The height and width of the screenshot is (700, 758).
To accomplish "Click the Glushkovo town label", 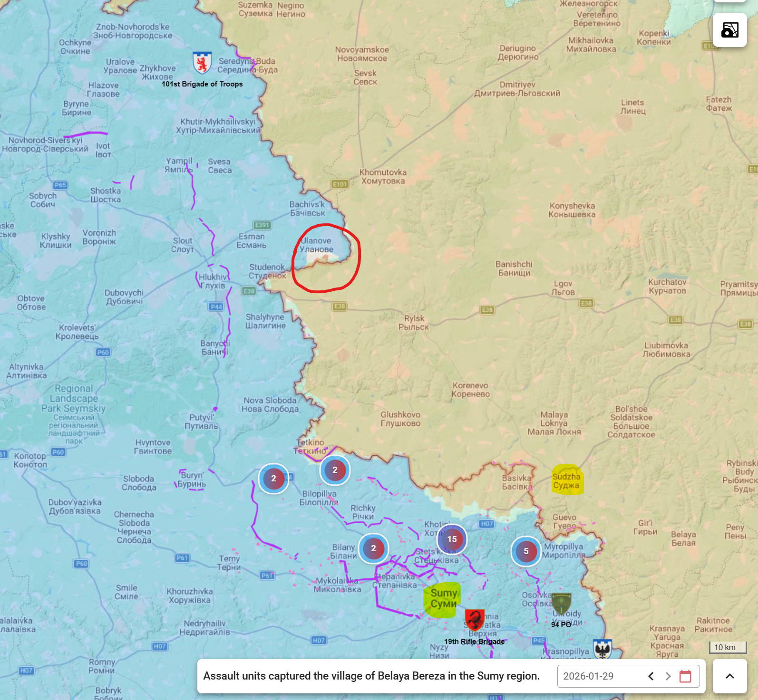I will click(400, 419).
